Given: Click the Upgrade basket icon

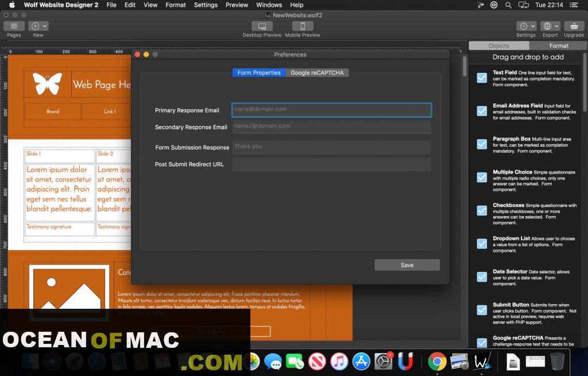Looking at the screenshot, I should click(x=574, y=26).
